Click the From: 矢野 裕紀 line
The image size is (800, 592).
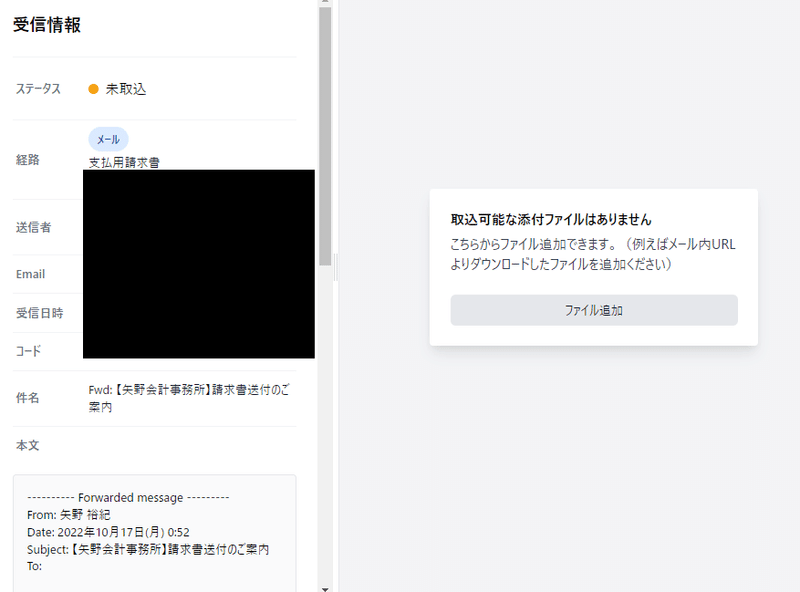click(x=69, y=514)
